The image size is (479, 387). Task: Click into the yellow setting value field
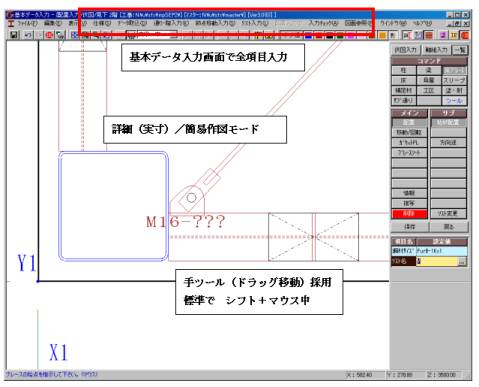coord(437,262)
